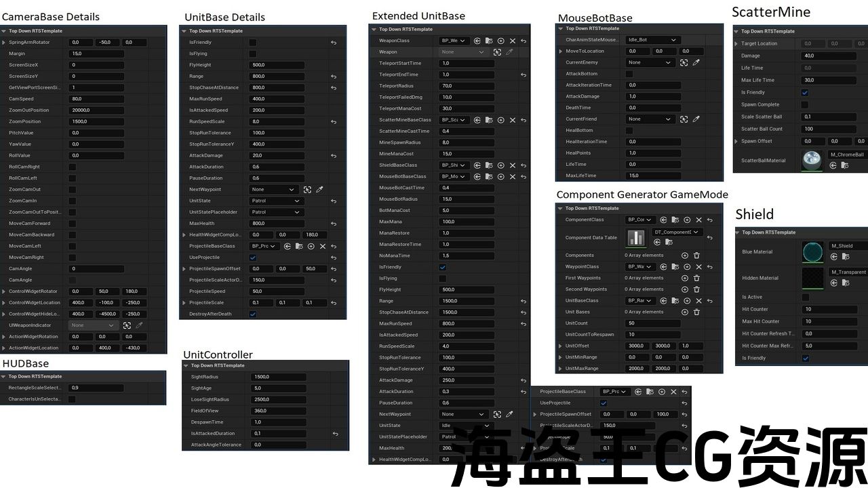Open UnitState dropdown showing Patrol in UnitBase Details

pyautogui.click(x=276, y=201)
